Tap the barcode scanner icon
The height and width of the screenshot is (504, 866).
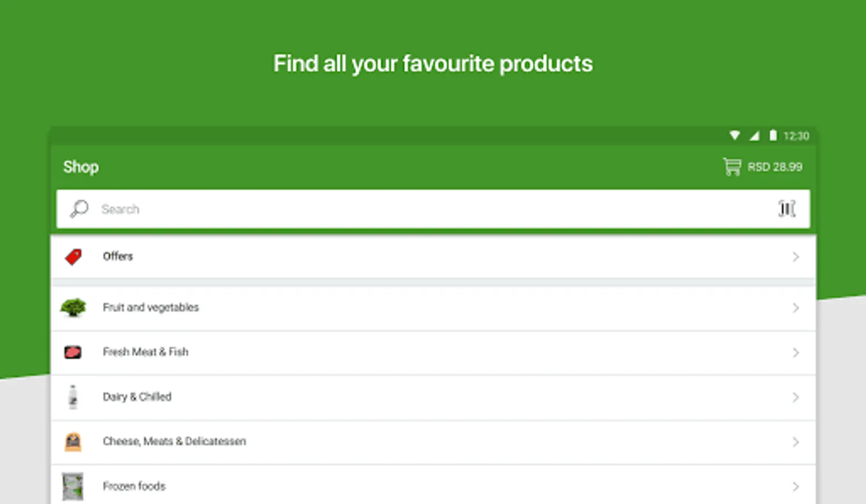786,208
